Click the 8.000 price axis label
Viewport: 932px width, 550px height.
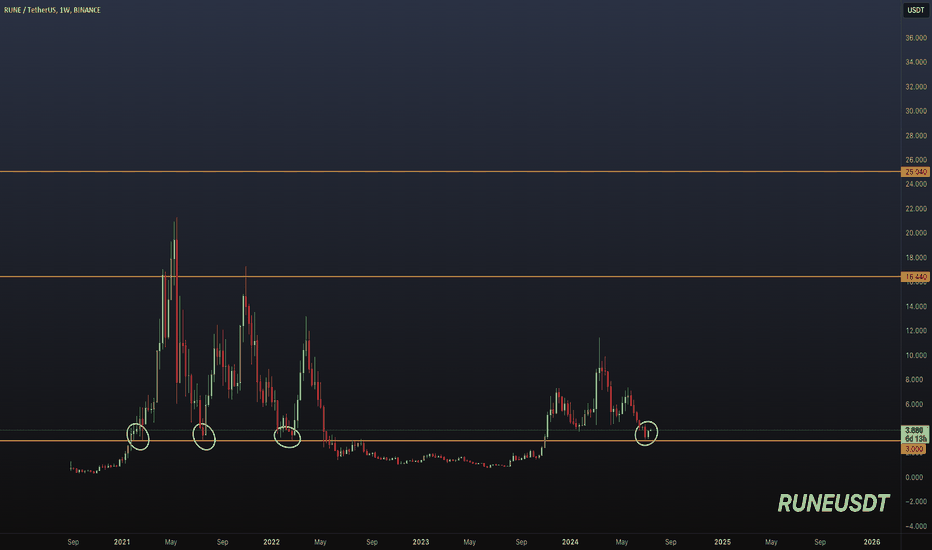914,379
